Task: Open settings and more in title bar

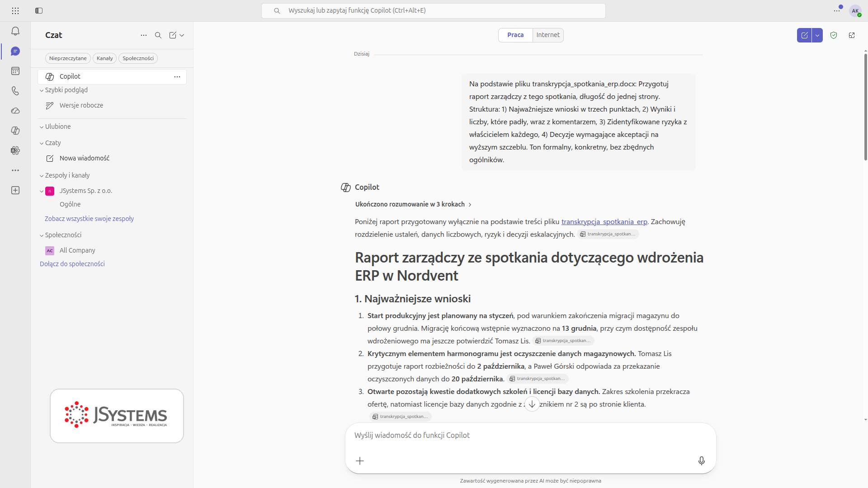Action: coord(837,10)
